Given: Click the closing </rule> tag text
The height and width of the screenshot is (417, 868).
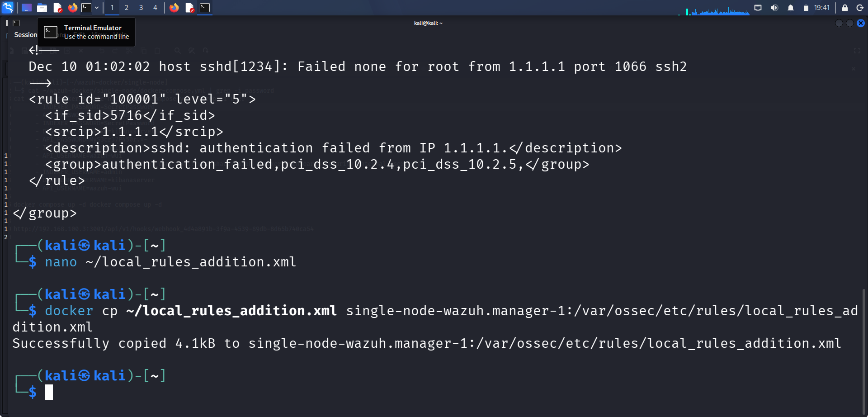Looking at the screenshot, I should click(x=57, y=180).
